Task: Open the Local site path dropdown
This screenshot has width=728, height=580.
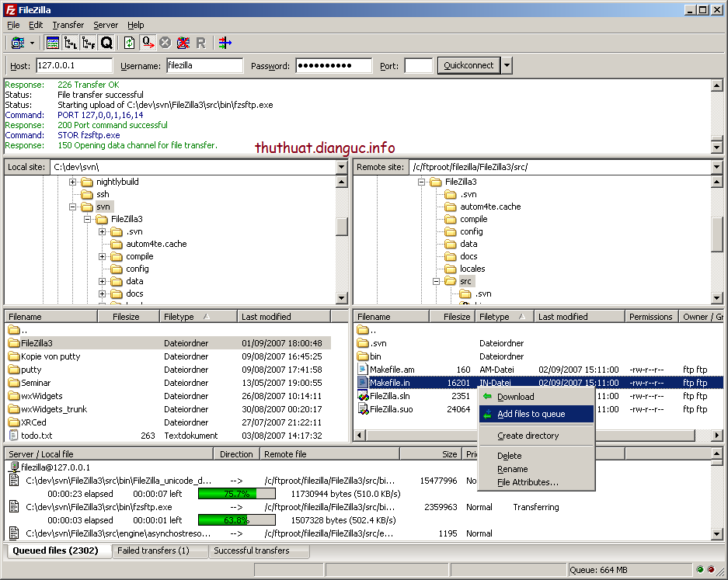Action: (x=341, y=167)
